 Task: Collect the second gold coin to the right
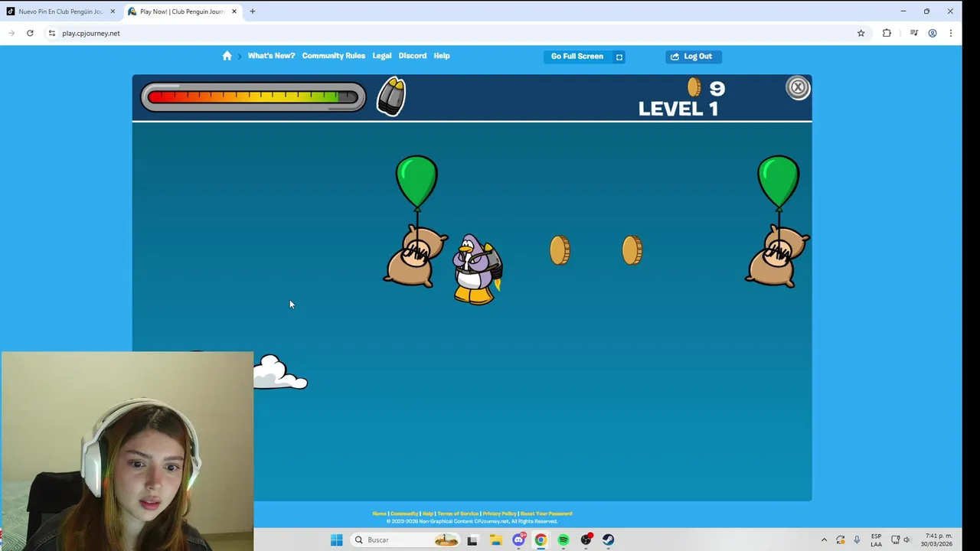(632, 250)
